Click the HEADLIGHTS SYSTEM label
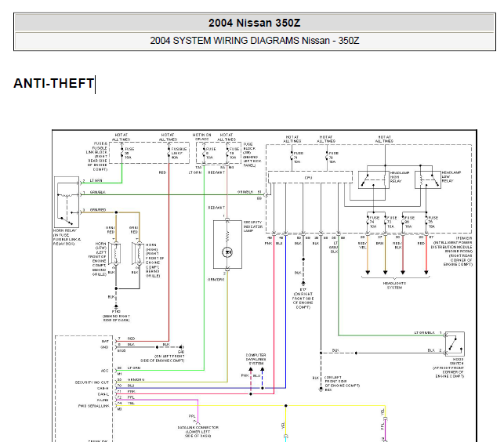Image resolution: width=504 pixels, height=442 pixels. 394,285
